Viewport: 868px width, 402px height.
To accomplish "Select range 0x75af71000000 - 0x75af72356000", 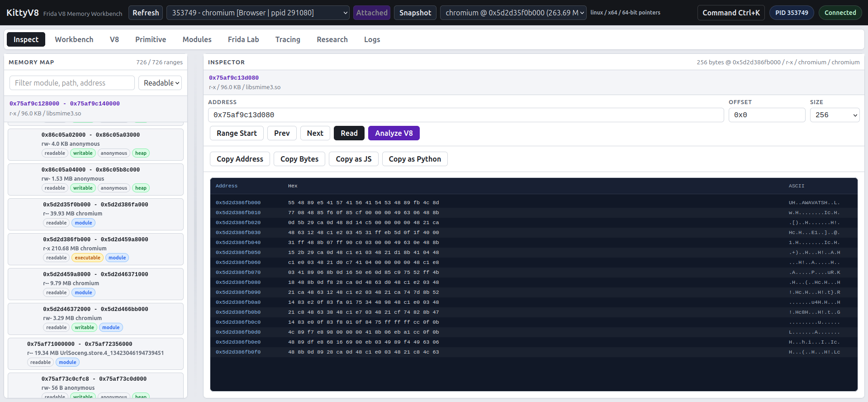I will coord(95,354).
